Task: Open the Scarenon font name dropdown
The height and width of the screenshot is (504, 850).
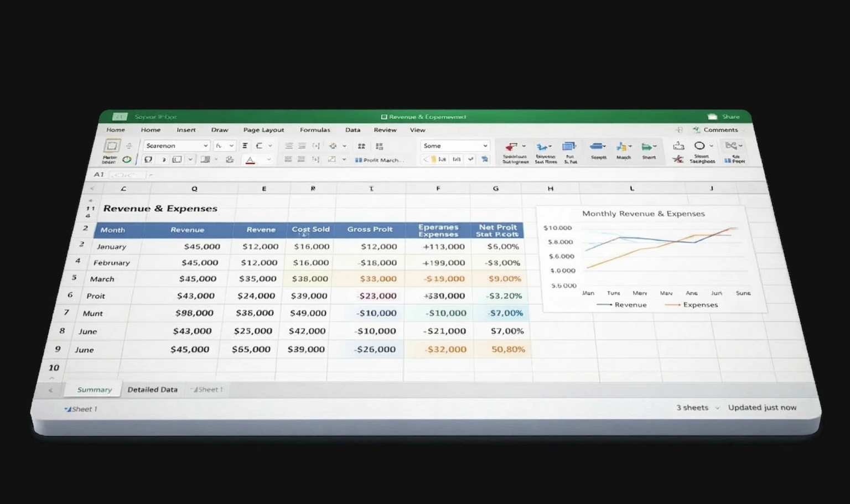Action: click(x=205, y=146)
